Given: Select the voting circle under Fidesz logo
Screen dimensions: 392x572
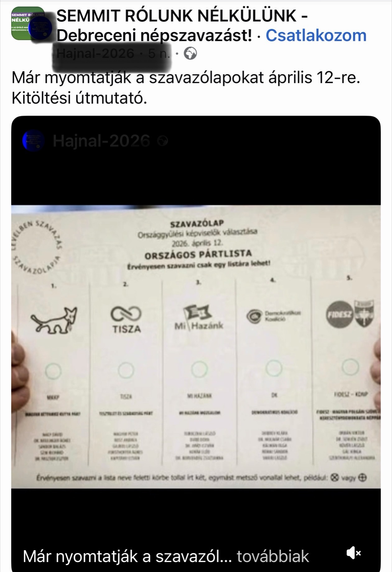Looking at the screenshot, I should (x=350, y=367).
